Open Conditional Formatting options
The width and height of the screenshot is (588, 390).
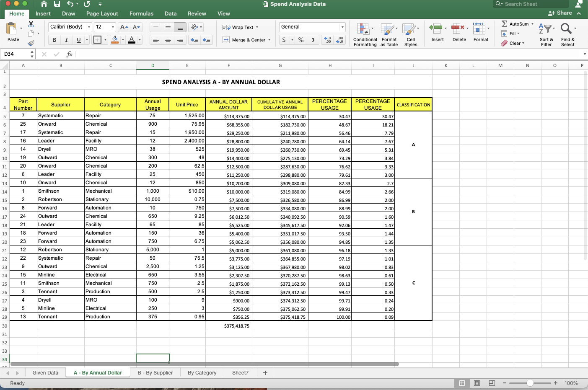pyautogui.click(x=365, y=34)
